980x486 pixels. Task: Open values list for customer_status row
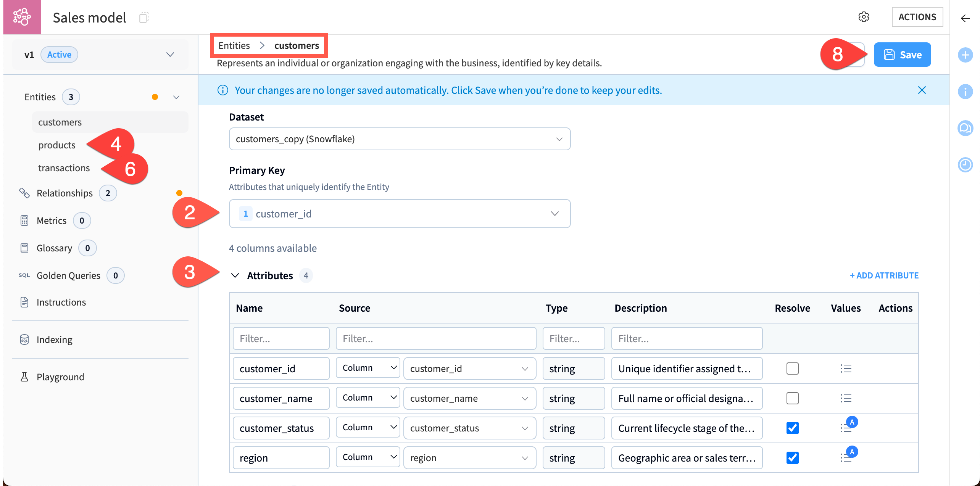click(846, 428)
